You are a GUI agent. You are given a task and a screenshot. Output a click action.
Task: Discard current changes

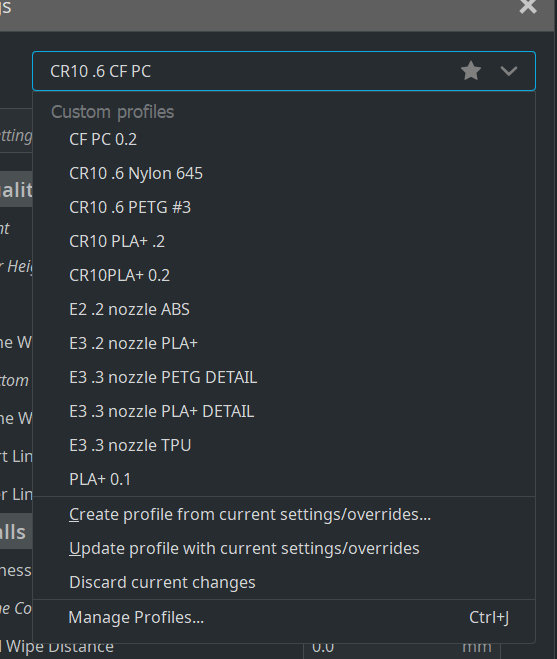pos(284,583)
